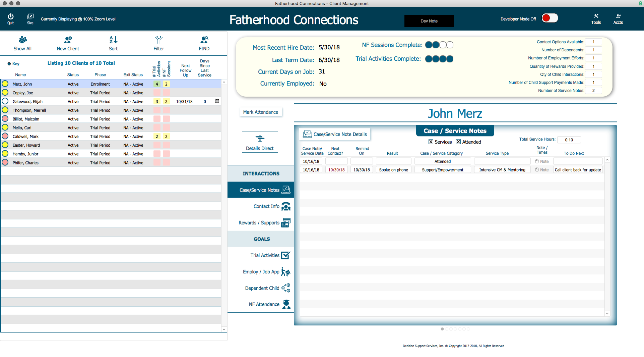Click case notes scroll down arrow
Viewport: 644px width, 357px height.
(607, 313)
